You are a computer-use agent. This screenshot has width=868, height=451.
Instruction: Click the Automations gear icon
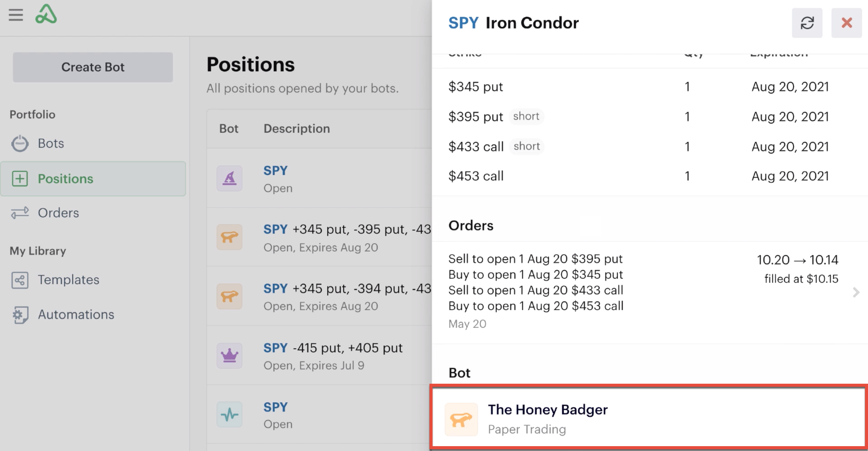tap(20, 315)
